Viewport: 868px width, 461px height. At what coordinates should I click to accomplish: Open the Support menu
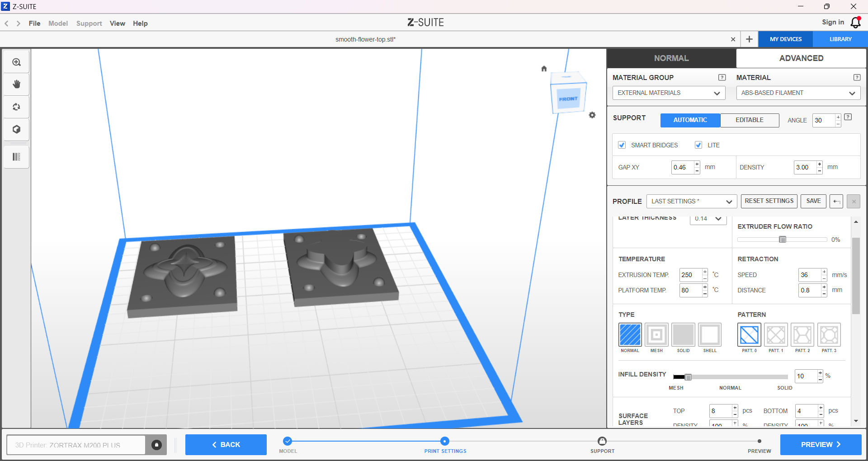(x=89, y=24)
